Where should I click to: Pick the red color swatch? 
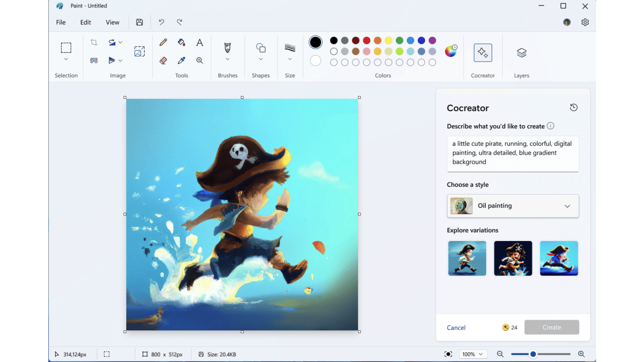pos(366,41)
